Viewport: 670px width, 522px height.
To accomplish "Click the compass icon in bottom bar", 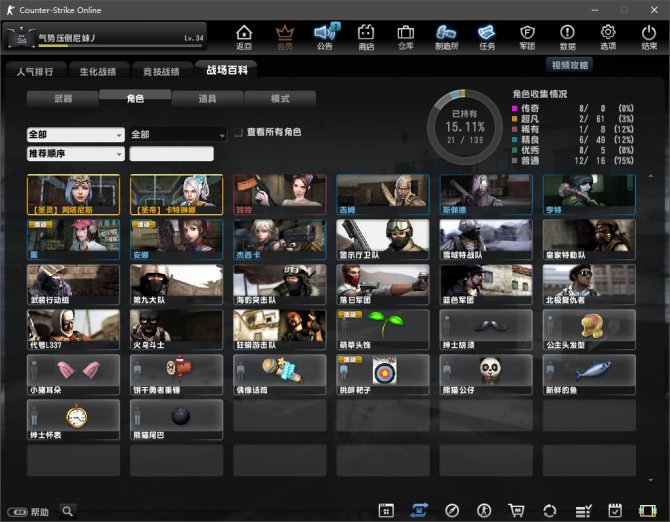I will click(452, 510).
